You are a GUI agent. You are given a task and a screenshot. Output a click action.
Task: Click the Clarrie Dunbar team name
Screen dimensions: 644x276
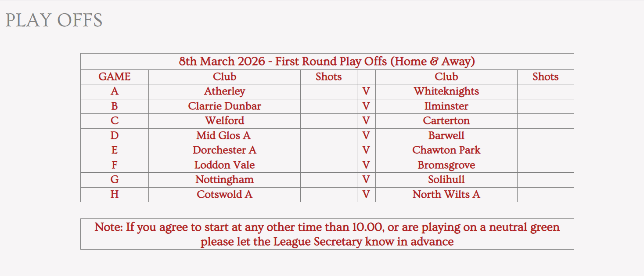(225, 106)
